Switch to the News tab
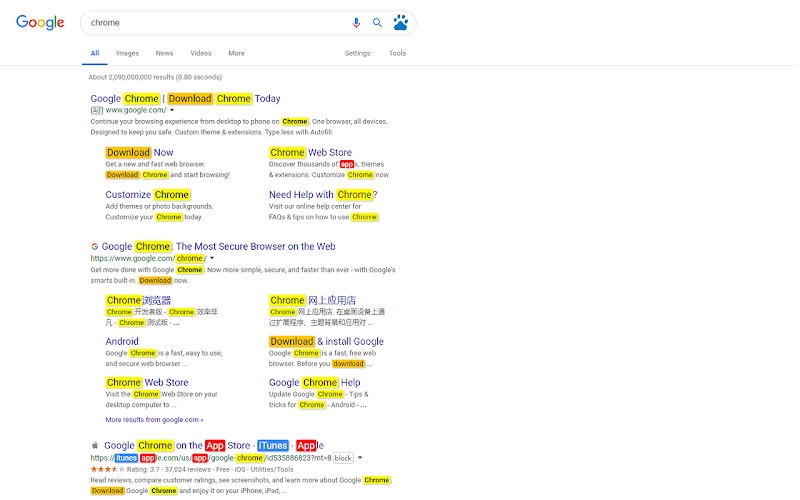Viewport: 800px width, 500px height. point(164,53)
